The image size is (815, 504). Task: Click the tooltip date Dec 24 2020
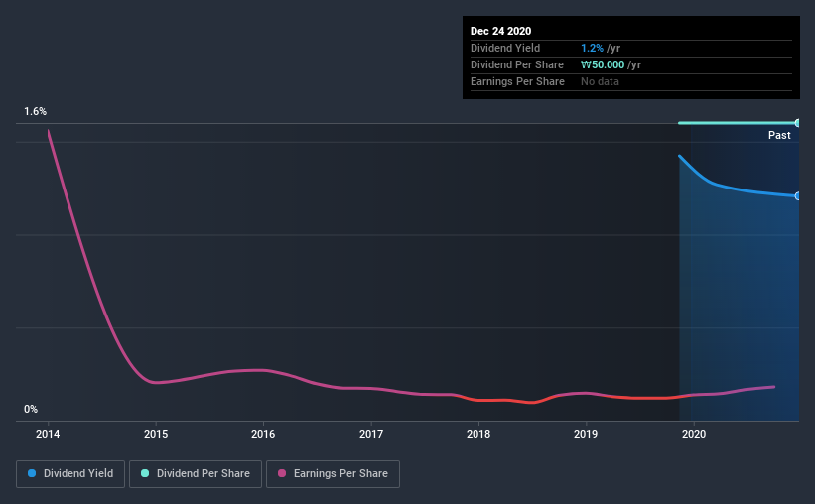(502, 31)
